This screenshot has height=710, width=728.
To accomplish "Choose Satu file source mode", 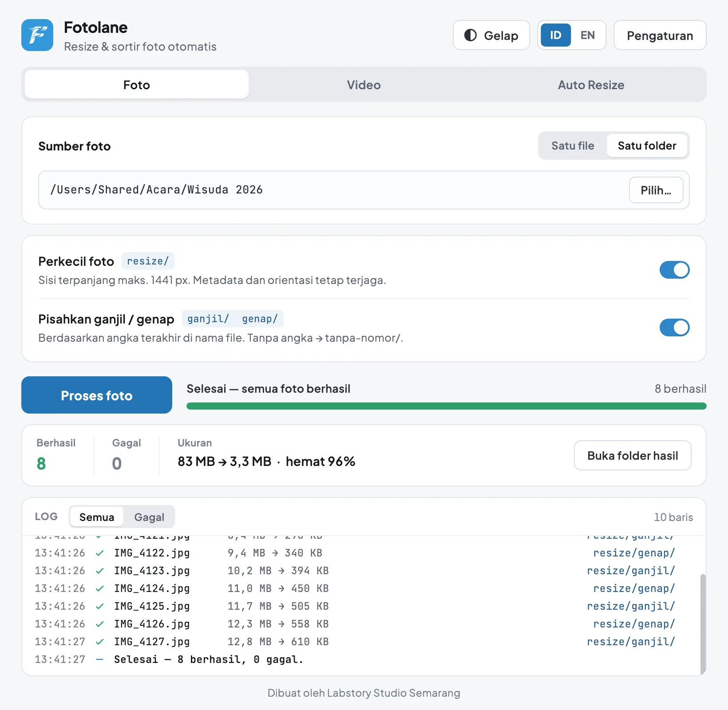I will (x=573, y=146).
